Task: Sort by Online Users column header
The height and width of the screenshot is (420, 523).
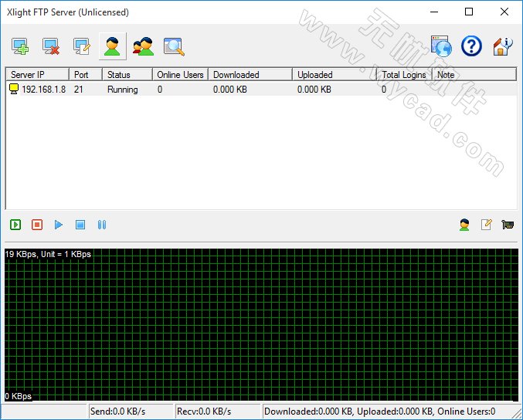Action: (x=181, y=75)
